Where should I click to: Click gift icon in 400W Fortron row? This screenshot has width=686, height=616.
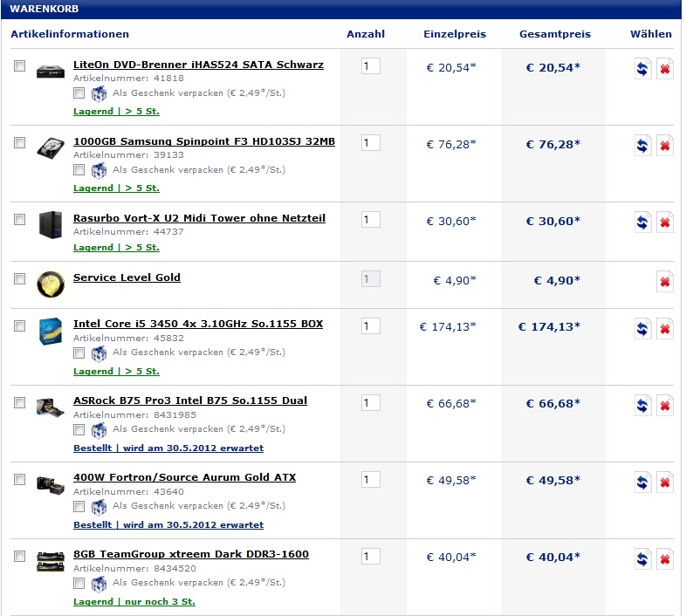click(99, 507)
